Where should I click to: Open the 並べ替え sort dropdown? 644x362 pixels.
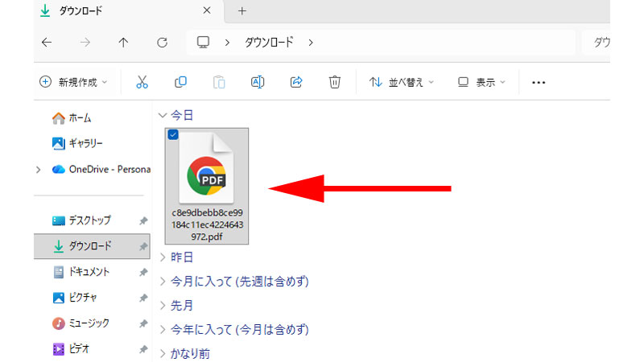[x=402, y=82]
